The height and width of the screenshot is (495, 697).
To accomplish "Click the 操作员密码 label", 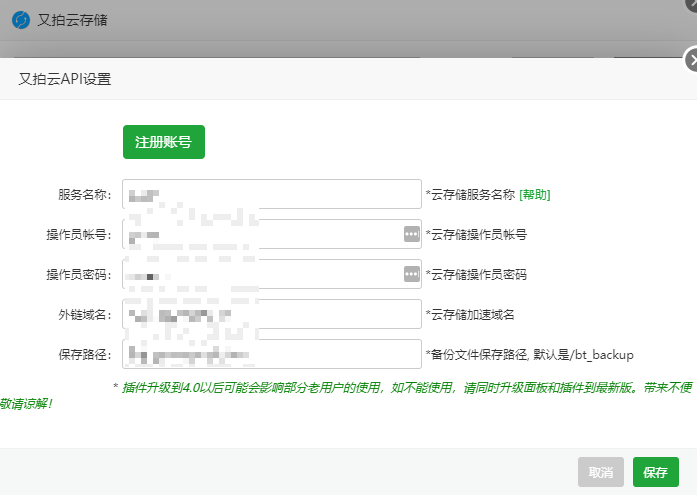I will click(79, 275).
